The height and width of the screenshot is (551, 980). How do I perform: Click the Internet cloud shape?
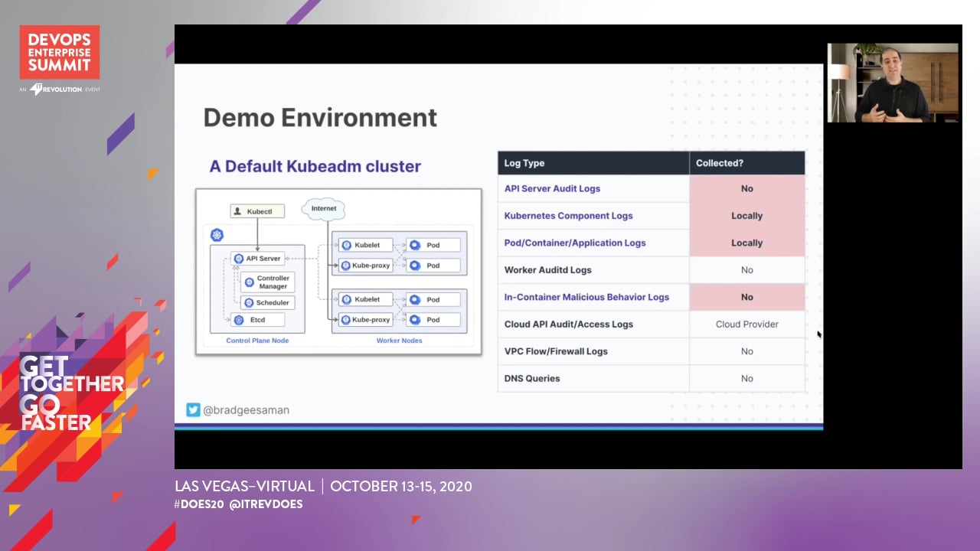(324, 208)
